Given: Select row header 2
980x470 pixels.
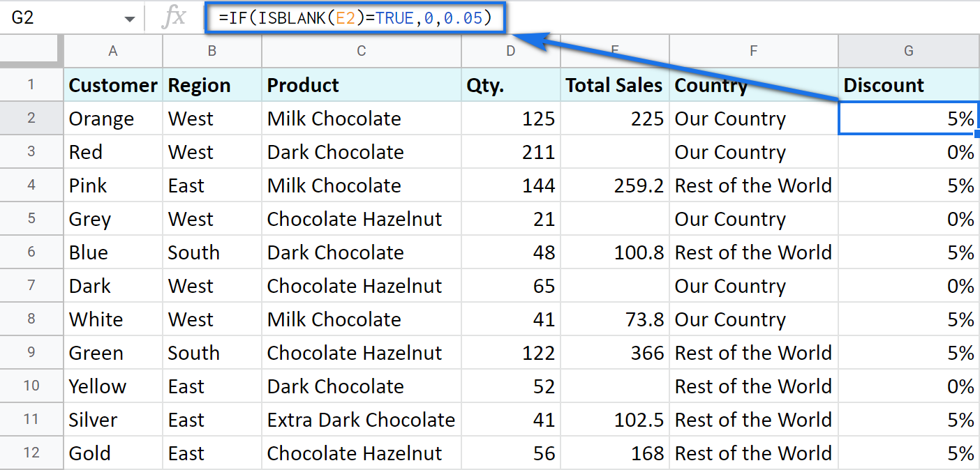Looking at the screenshot, I should pos(31,118).
